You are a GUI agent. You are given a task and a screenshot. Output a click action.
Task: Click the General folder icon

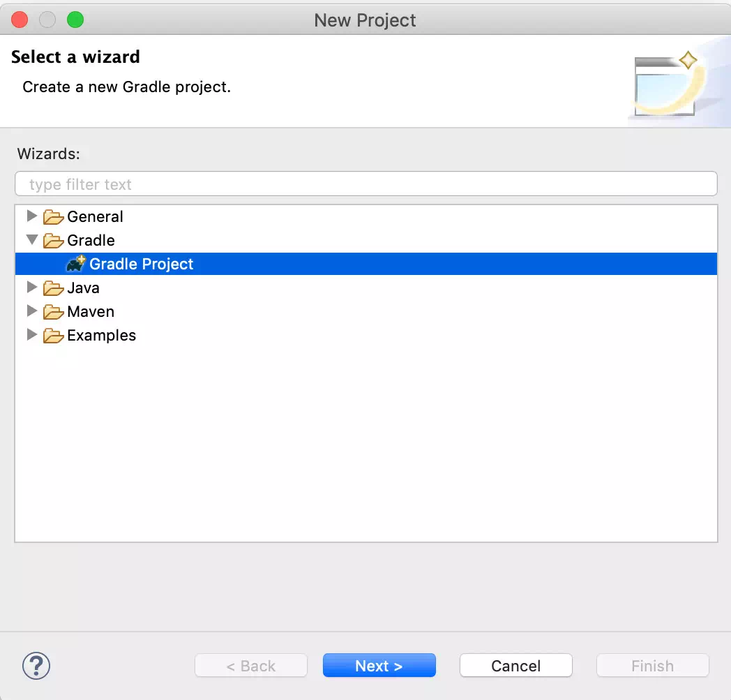pyautogui.click(x=53, y=217)
